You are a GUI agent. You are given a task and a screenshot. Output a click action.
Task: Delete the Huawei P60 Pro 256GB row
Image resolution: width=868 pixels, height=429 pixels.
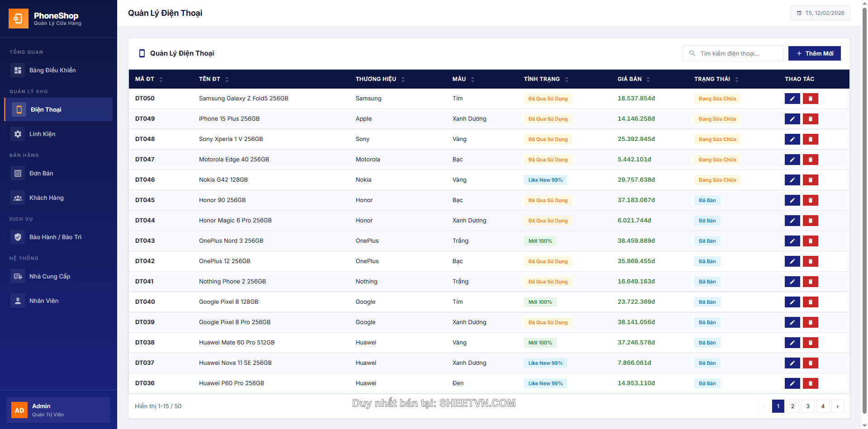pos(810,383)
